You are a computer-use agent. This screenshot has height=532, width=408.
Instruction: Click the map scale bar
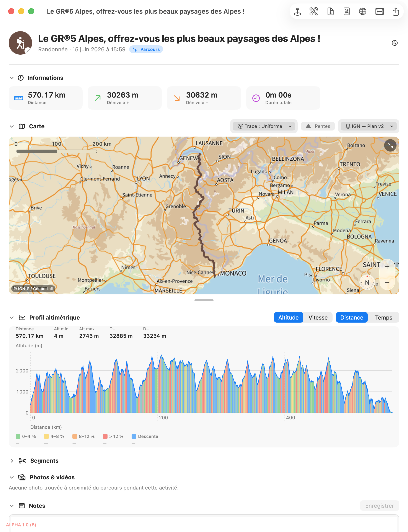tap(57, 151)
